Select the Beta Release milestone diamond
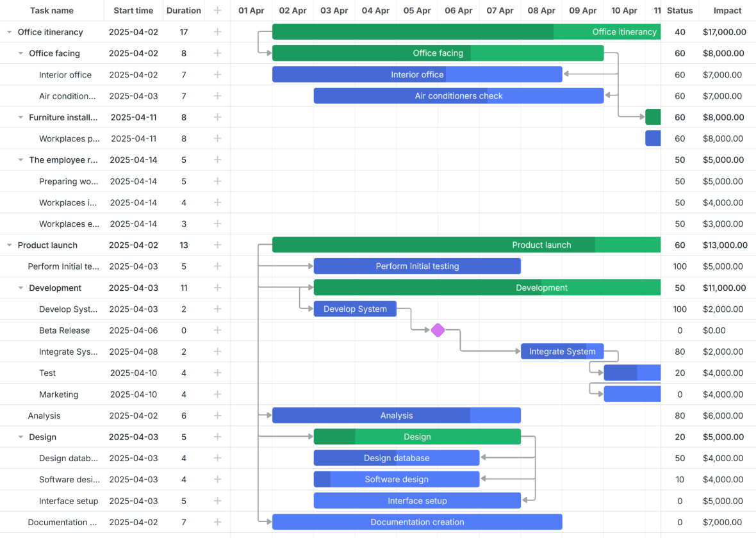 [438, 330]
